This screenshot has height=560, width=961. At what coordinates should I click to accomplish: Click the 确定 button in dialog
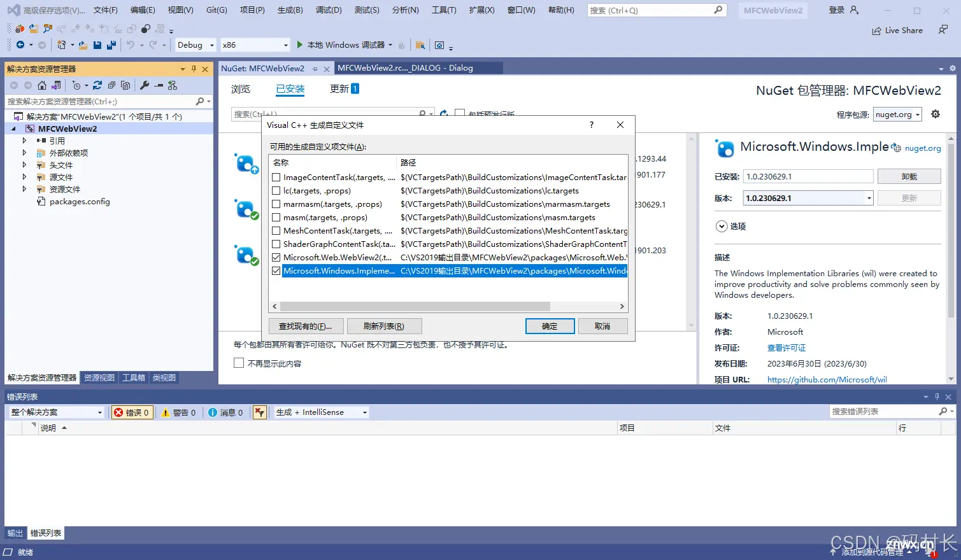pyautogui.click(x=550, y=326)
